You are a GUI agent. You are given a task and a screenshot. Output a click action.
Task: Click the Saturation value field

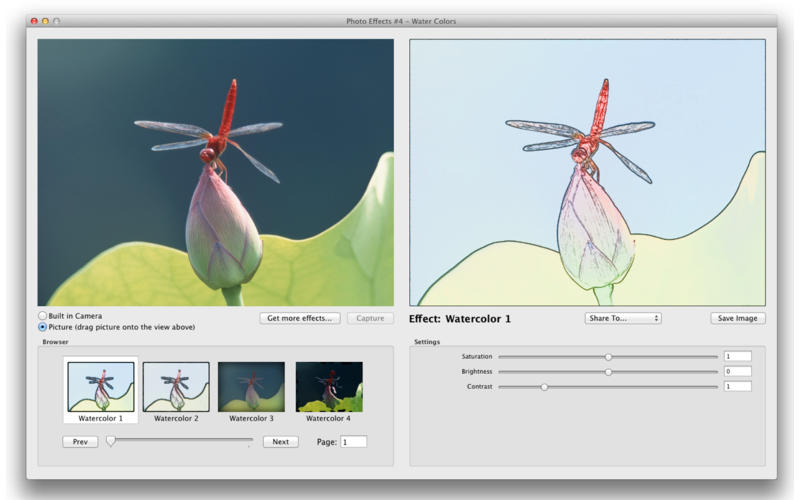(x=737, y=356)
